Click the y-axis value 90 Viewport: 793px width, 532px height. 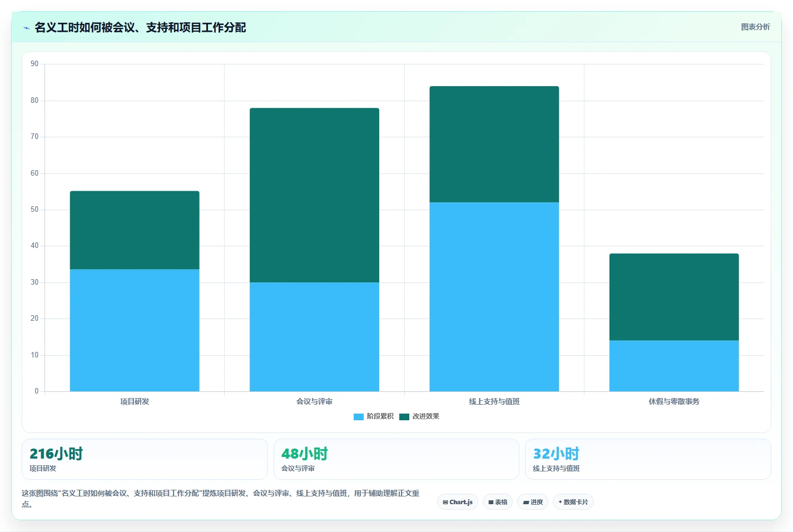tap(34, 64)
